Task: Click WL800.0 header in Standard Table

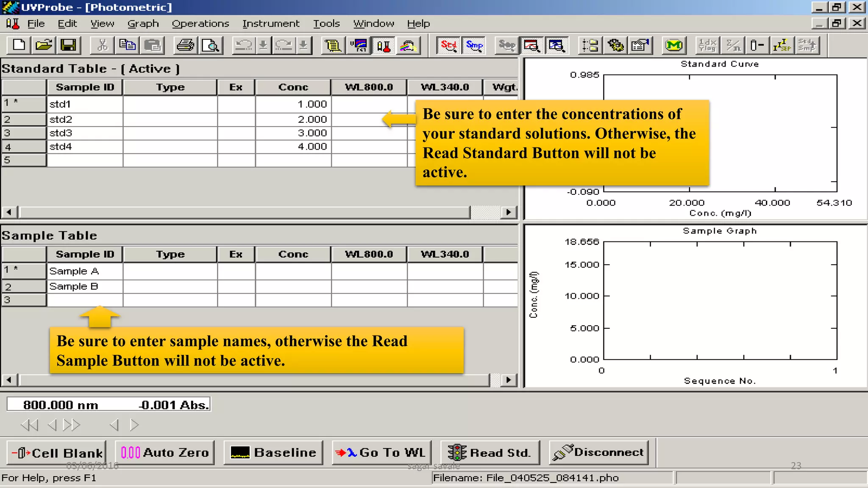Action: tap(369, 87)
